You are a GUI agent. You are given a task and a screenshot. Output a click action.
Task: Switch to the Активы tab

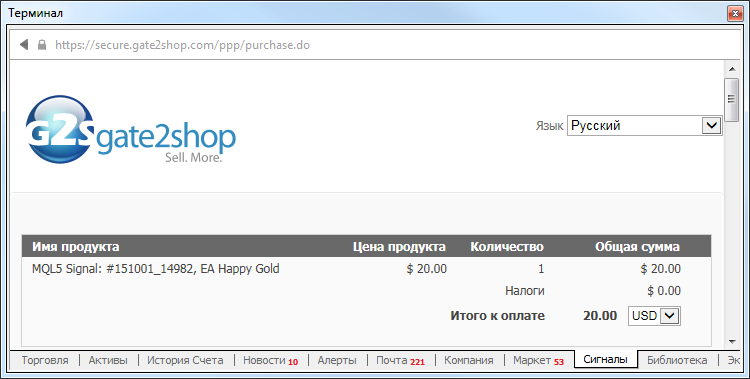(108, 360)
